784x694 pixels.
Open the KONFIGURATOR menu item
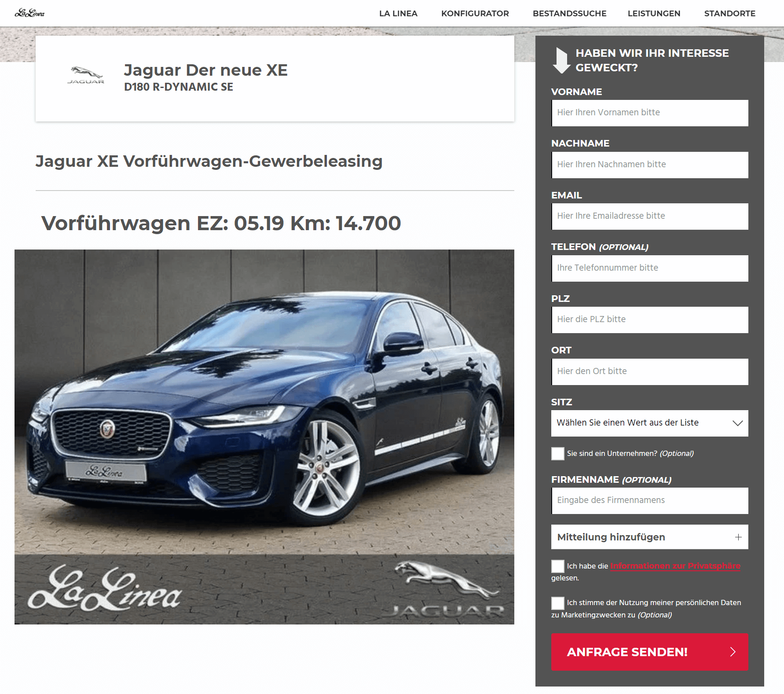point(475,14)
